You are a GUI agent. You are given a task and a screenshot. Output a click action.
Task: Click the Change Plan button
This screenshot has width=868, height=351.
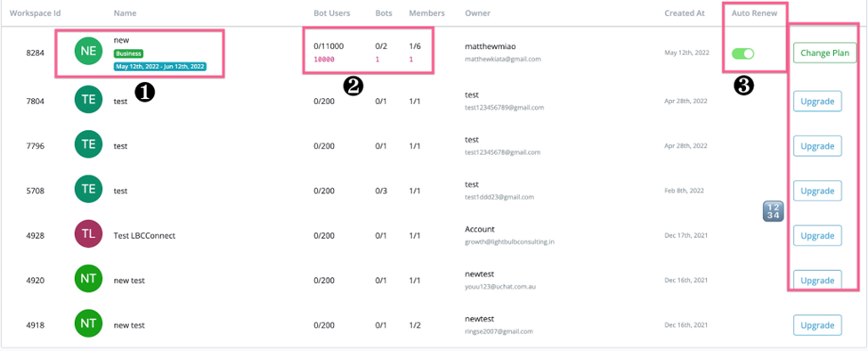click(824, 53)
